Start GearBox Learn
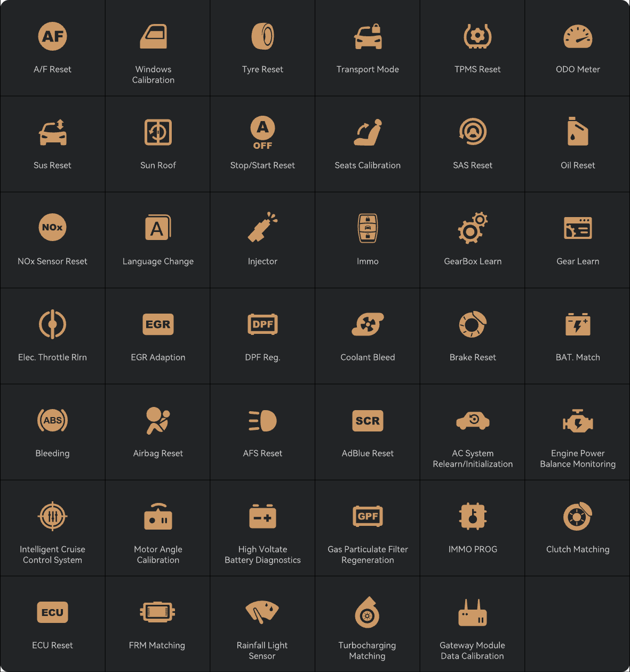 pyautogui.click(x=472, y=240)
